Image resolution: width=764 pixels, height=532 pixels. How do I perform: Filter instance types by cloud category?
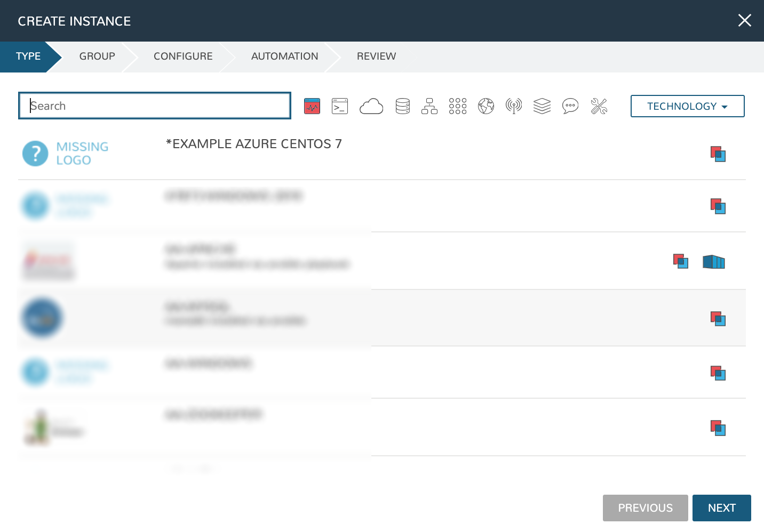(371, 106)
